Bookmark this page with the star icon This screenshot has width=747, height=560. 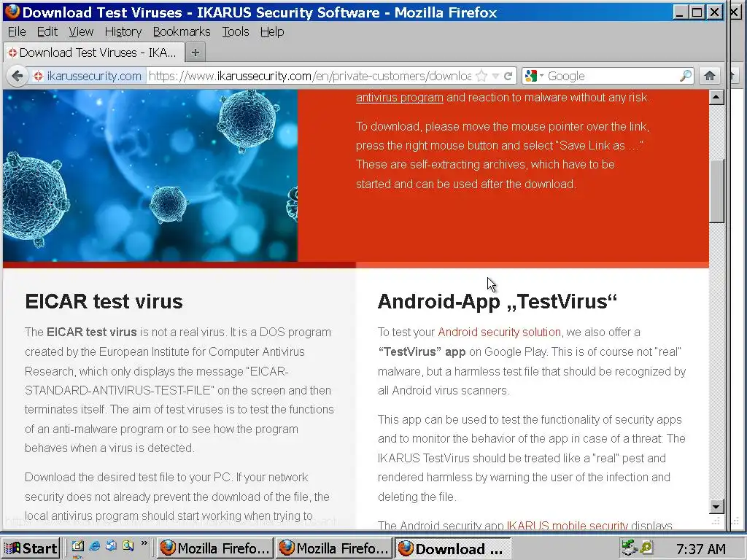[x=481, y=76]
